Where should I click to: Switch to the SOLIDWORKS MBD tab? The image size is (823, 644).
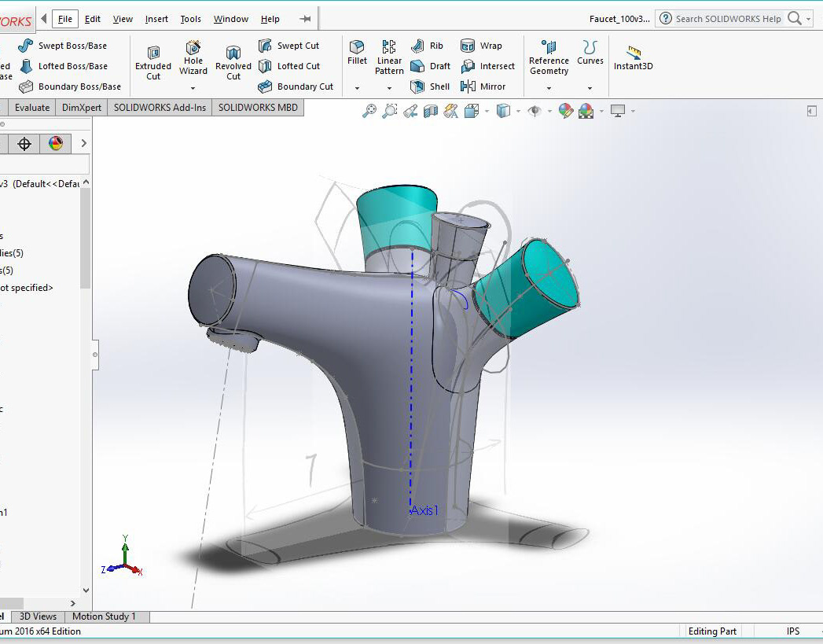[258, 108]
